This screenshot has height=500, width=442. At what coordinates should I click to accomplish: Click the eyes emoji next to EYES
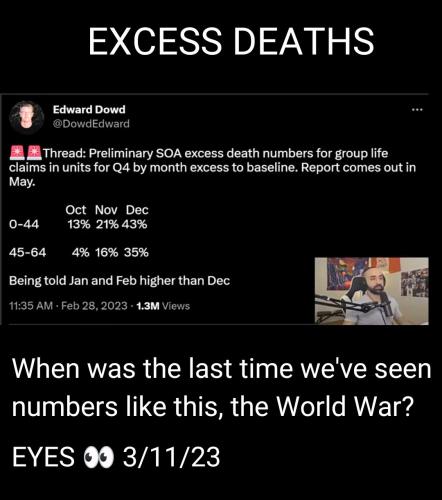point(99,457)
